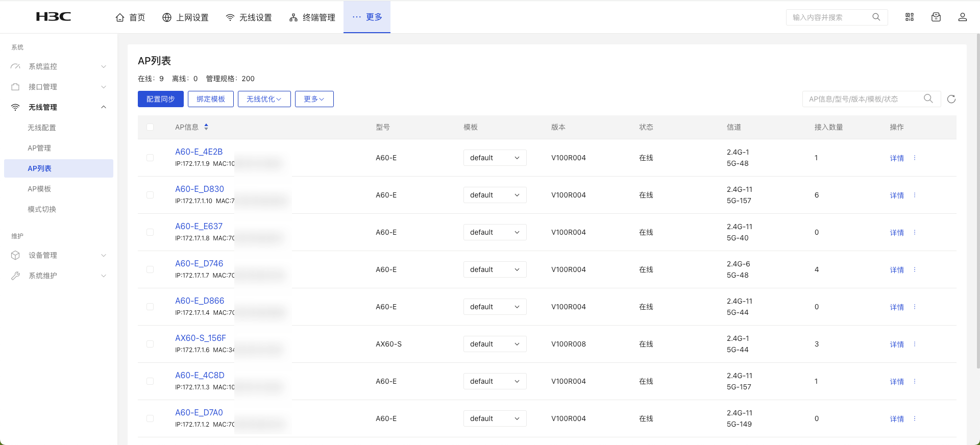Open 无线配置 in sidebar
The height and width of the screenshot is (445, 980).
click(42, 128)
